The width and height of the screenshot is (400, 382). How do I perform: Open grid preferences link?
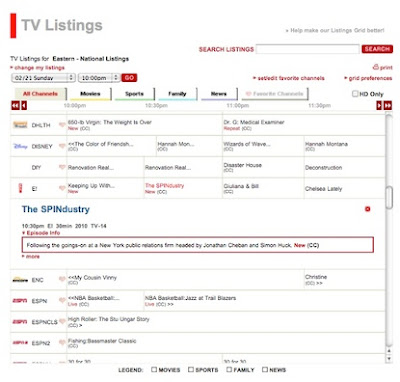368,78
